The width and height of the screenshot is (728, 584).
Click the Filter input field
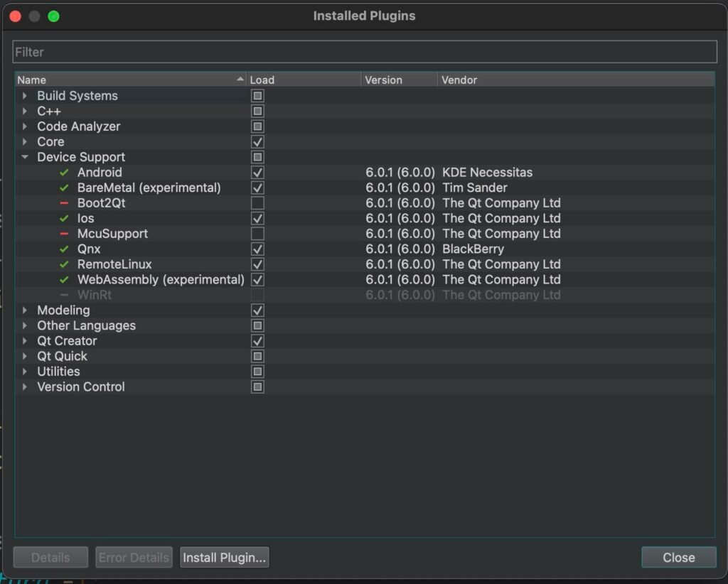pyautogui.click(x=365, y=52)
